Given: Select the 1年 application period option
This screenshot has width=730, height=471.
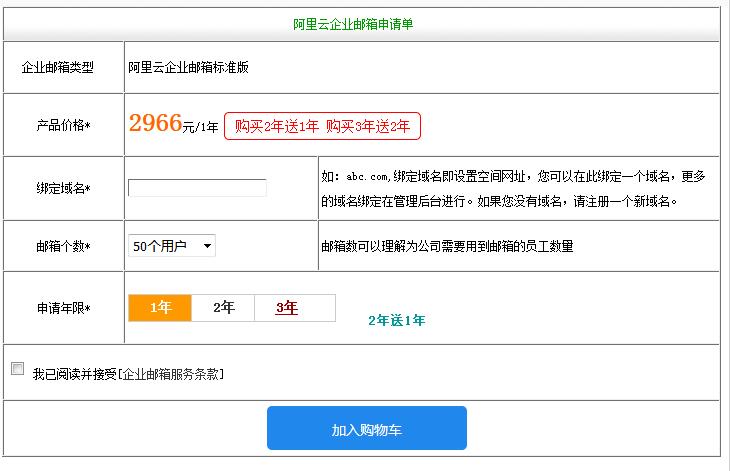Looking at the screenshot, I should [x=160, y=308].
